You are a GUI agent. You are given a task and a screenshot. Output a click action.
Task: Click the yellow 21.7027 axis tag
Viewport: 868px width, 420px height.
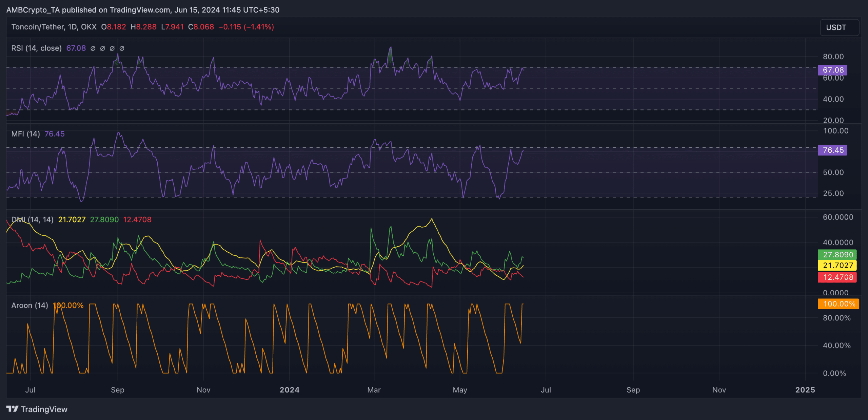coord(837,266)
